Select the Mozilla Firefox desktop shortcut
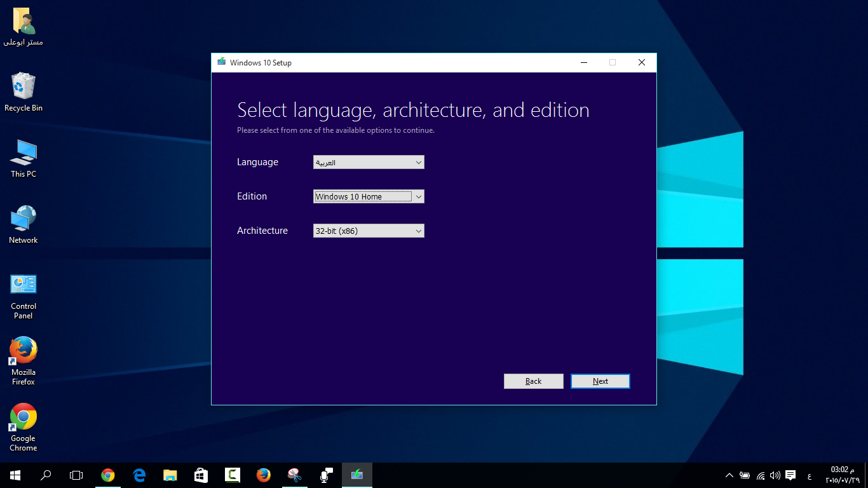 (24, 361)
